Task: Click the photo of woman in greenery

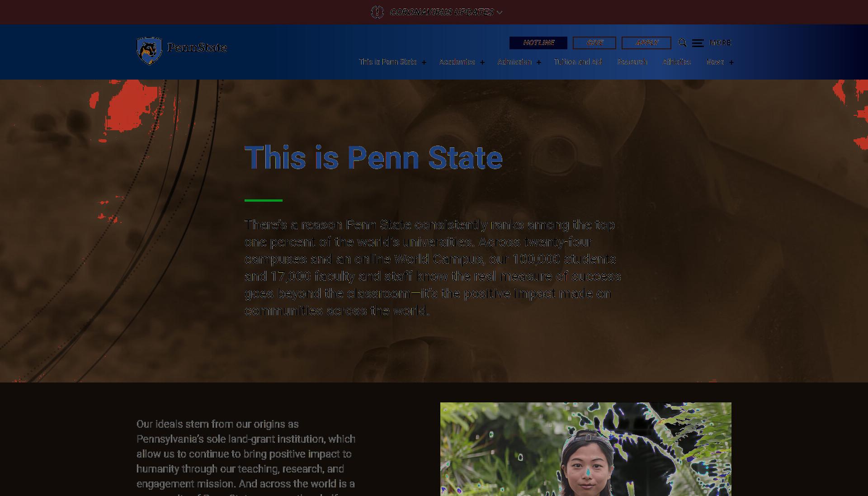Action: [586, 449]
